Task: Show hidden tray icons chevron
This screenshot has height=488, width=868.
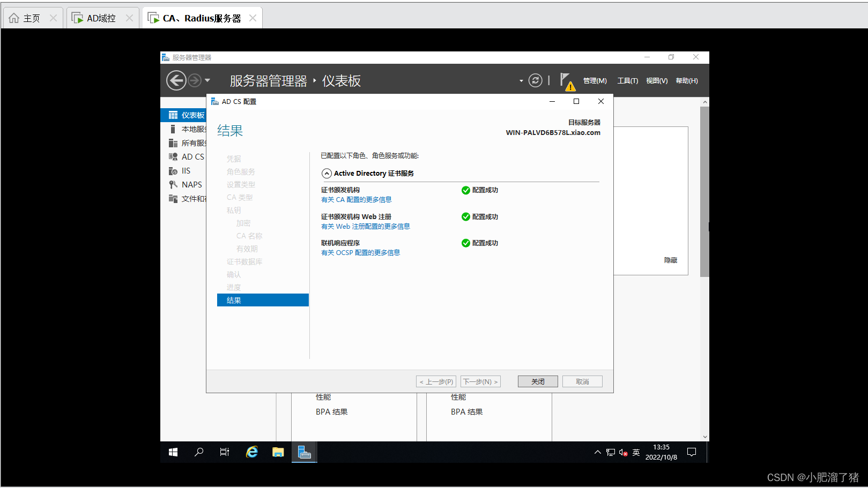Action: pyautogui.click(x=598, y=452)
